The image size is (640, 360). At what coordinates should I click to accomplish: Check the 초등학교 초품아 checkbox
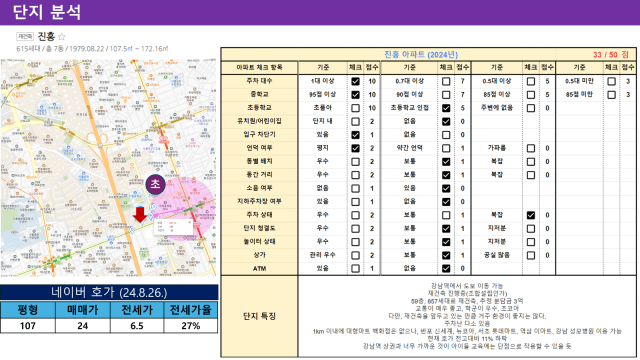coord(356,108)
